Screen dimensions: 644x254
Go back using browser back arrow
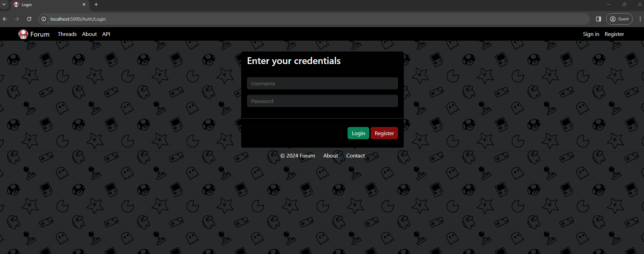[5, 19]
